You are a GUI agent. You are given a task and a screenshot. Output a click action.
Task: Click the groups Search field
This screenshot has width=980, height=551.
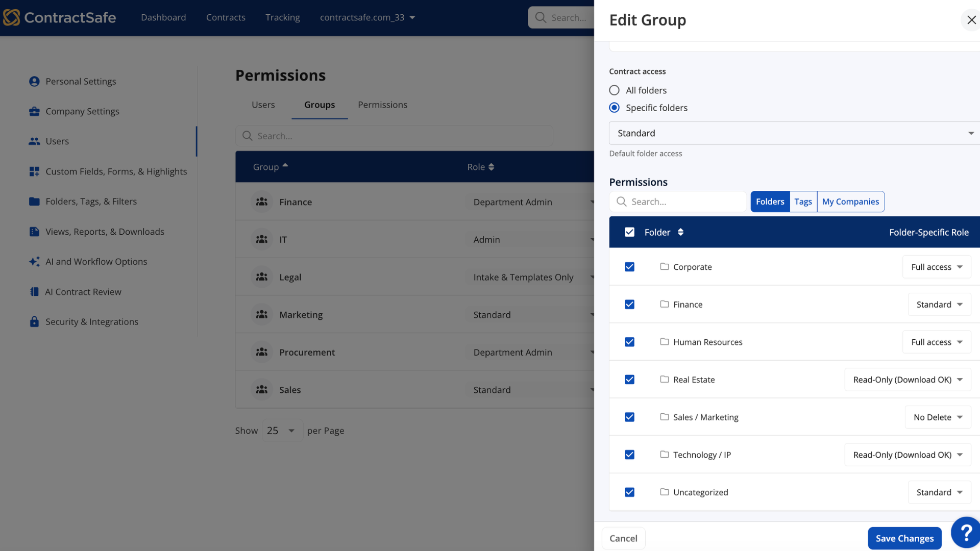(x=394, y=136)
